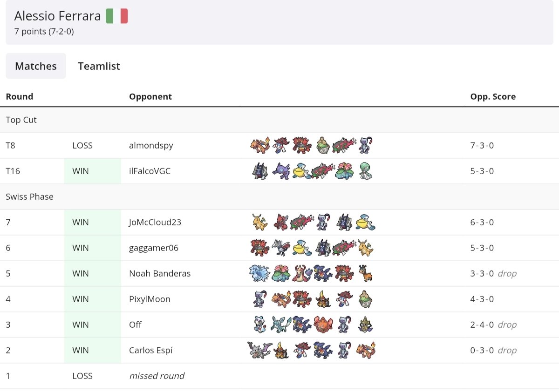Click the 'missed round' text in round 1
Image resolution: width=559 pixels, height=392 pixels.
tap(157, 376)
